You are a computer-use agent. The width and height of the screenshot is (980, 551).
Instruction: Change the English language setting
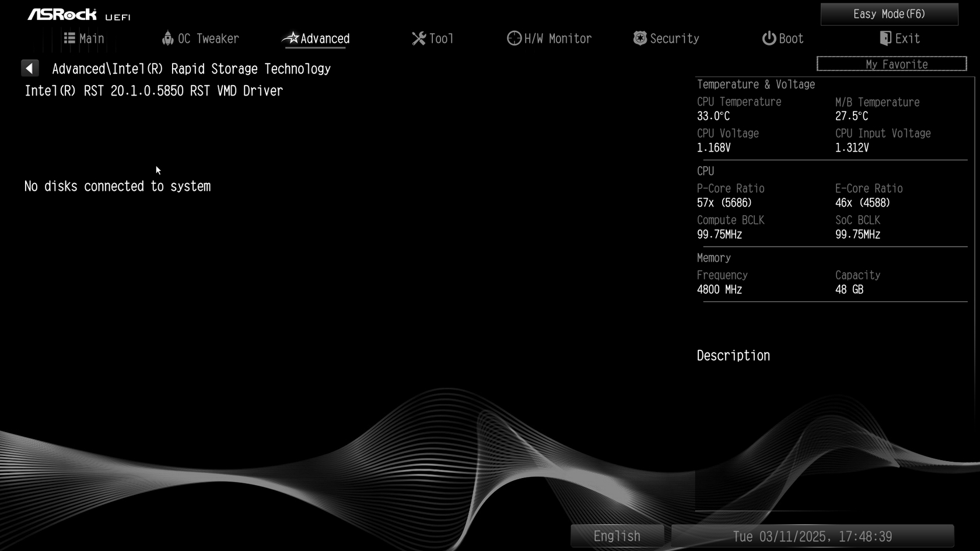pyautogui.click(x=617, y=536)
